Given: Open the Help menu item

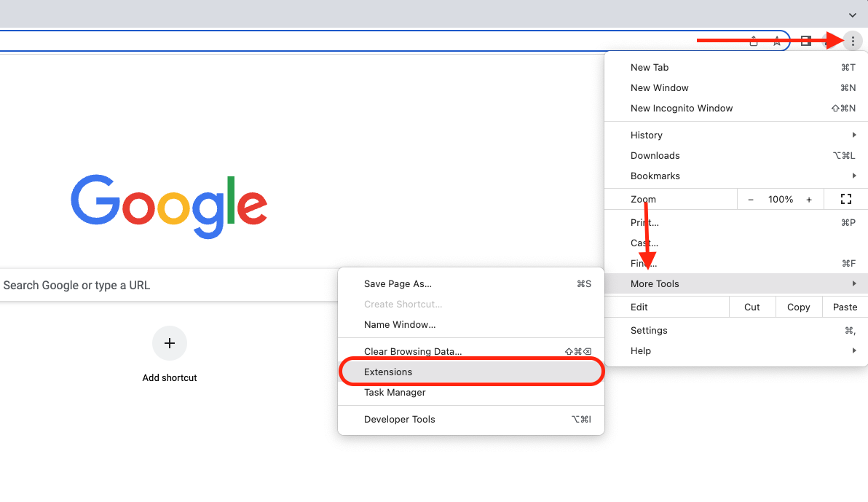Looking at the screenshot, I should pos(735,350).
